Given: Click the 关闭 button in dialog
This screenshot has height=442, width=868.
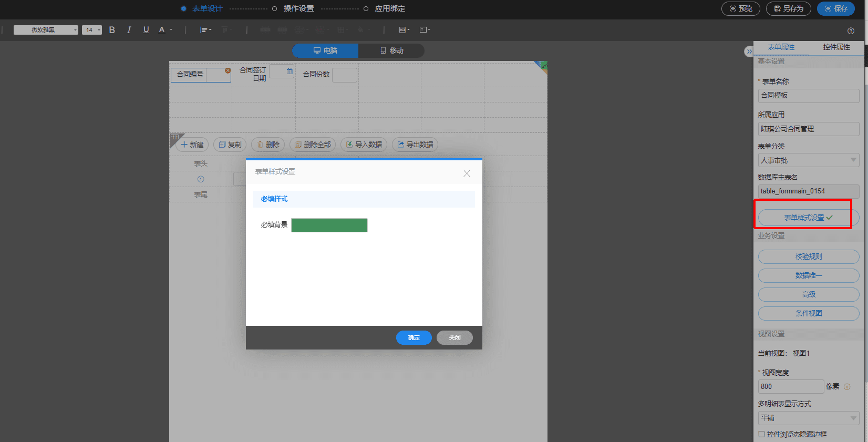Looking at the screenshot, I should coord(454,337).
